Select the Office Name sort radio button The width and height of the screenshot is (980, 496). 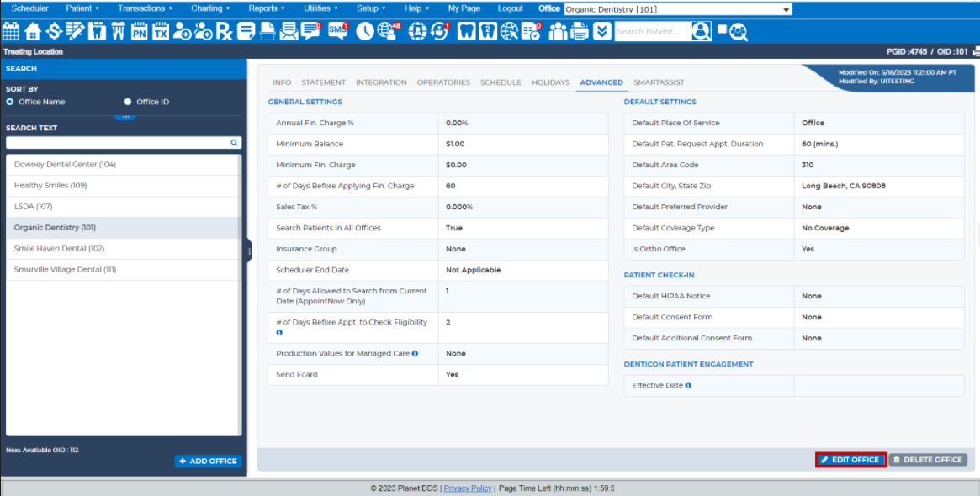pyautogui.click(x=10, y=102)
